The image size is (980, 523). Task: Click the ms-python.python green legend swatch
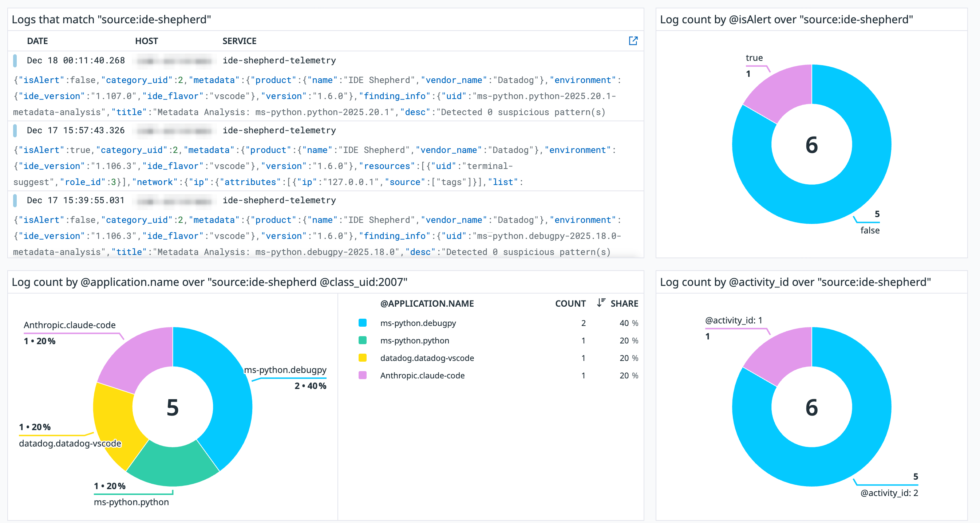(x=363, y=340)
